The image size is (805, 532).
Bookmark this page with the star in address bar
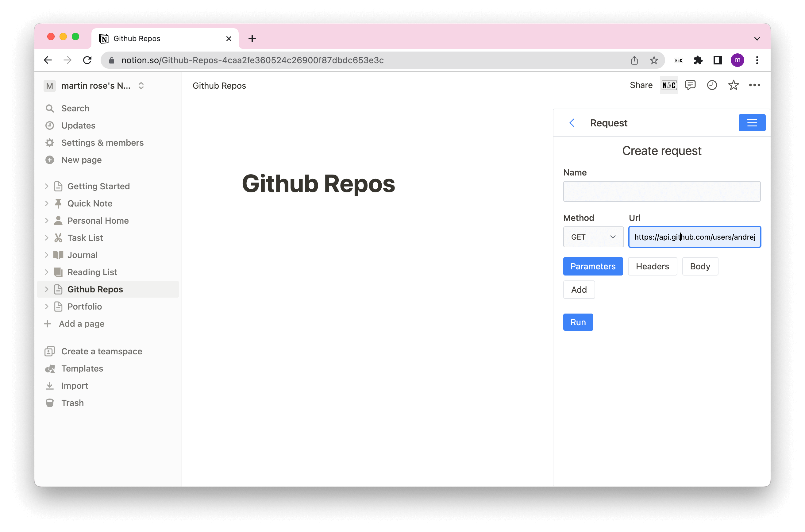pos(654,60)
